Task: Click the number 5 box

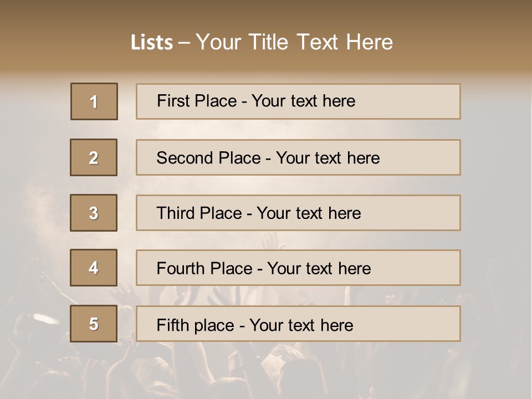Action: (94, 324)
